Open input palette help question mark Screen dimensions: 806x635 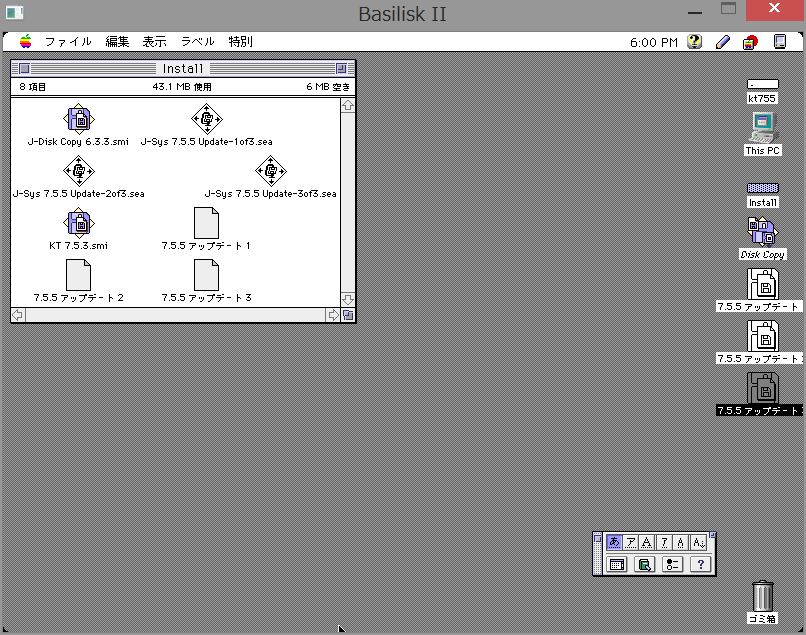coord(700,565)
